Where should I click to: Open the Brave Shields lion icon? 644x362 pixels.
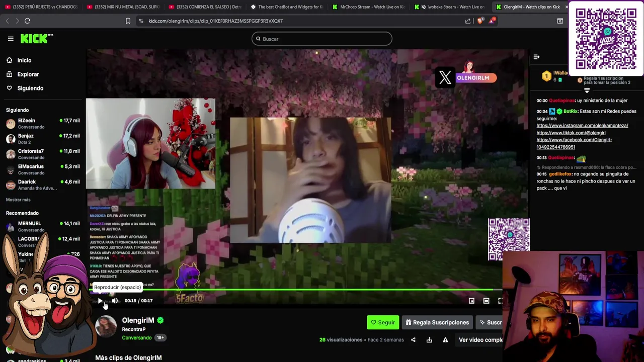click(480, 21)
